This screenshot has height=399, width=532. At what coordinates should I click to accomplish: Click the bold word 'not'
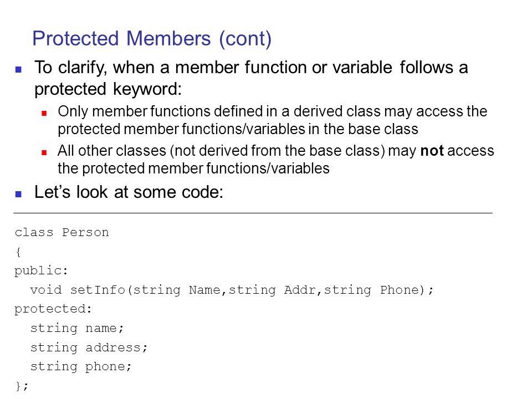point(432,151)
